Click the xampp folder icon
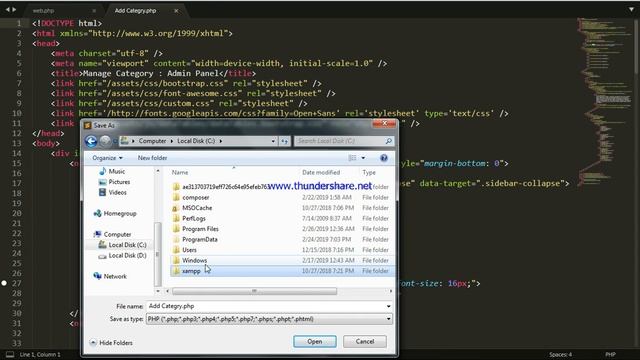 tap(176, 271)
